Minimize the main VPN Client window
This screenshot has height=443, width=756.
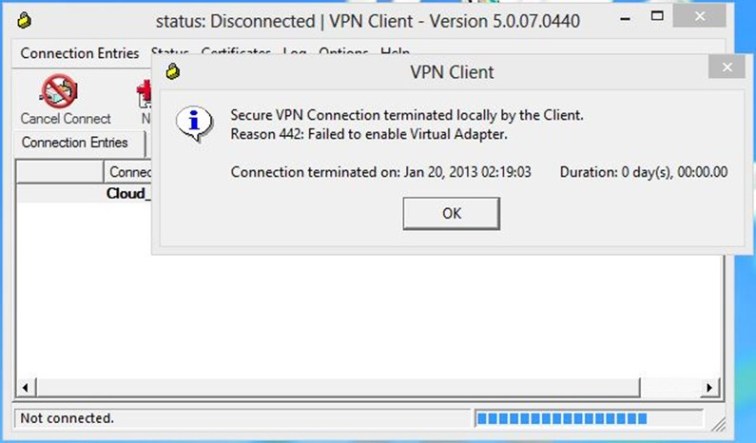(641, 18)
